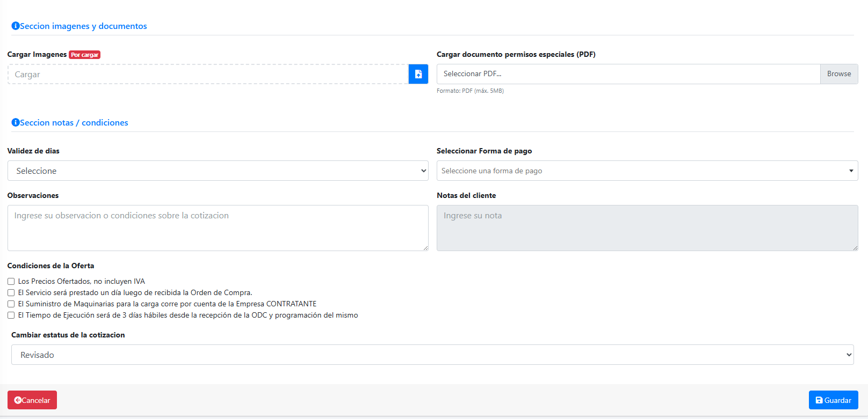Open the Cambiar estatus de la cotizacion dropdown
The height and width of the screenshot is (419, 868).
coord(432,355)
